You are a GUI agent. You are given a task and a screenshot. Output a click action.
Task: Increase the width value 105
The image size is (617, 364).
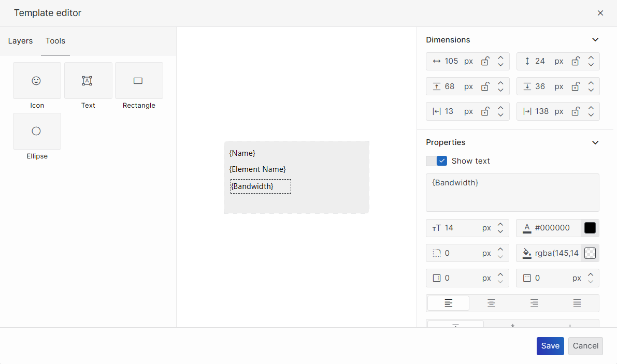(500, 58)
